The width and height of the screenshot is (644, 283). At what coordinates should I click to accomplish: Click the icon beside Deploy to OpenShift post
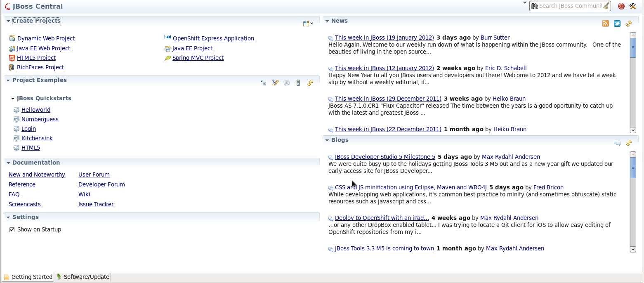point(331,219)
